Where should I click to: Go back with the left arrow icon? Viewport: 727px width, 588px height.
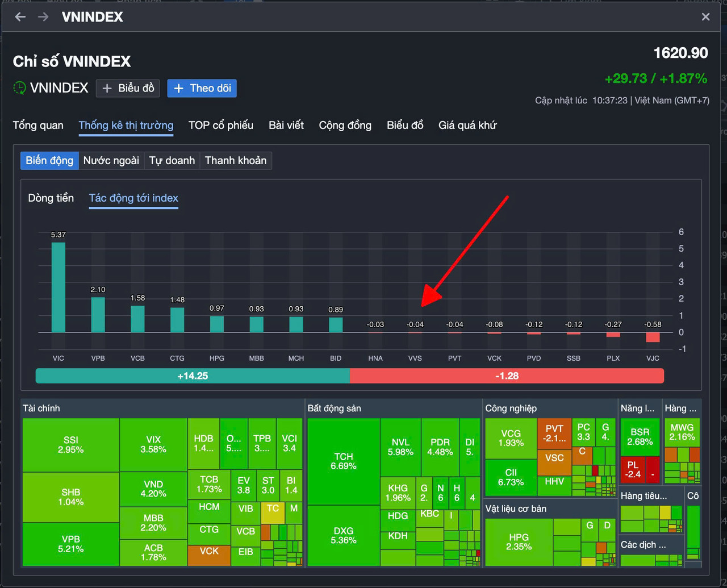(x=20, y=16)
